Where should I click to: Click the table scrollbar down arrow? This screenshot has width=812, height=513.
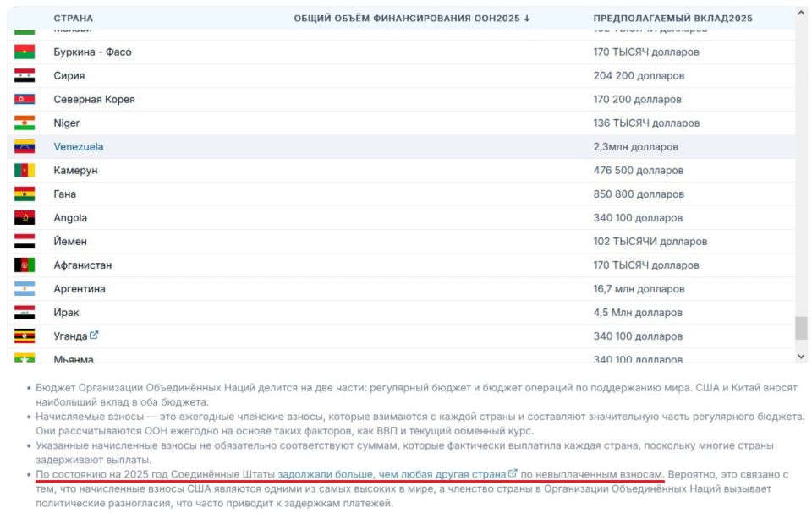pyautogui.click(x=801, y=357)
